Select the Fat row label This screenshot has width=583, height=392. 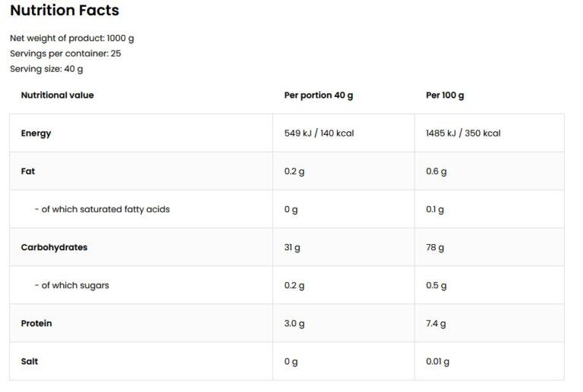(28, 171)
